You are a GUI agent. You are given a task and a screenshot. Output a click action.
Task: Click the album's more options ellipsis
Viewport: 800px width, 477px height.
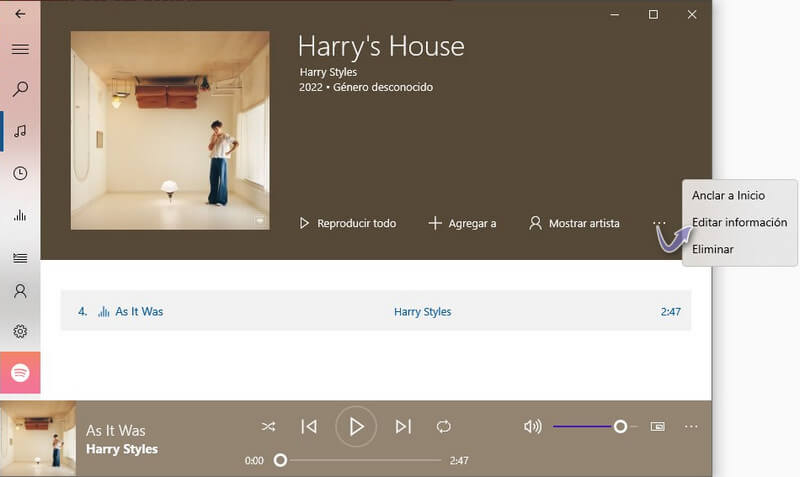659,223
